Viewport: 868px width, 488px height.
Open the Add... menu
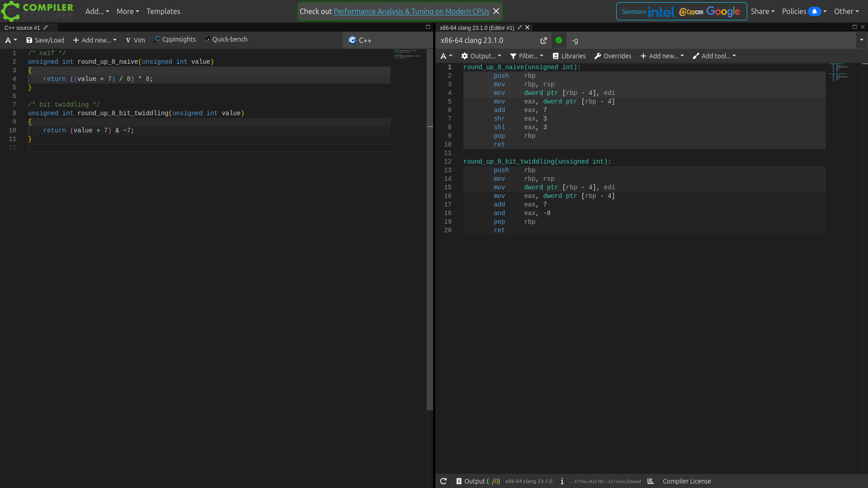(97, 11)
